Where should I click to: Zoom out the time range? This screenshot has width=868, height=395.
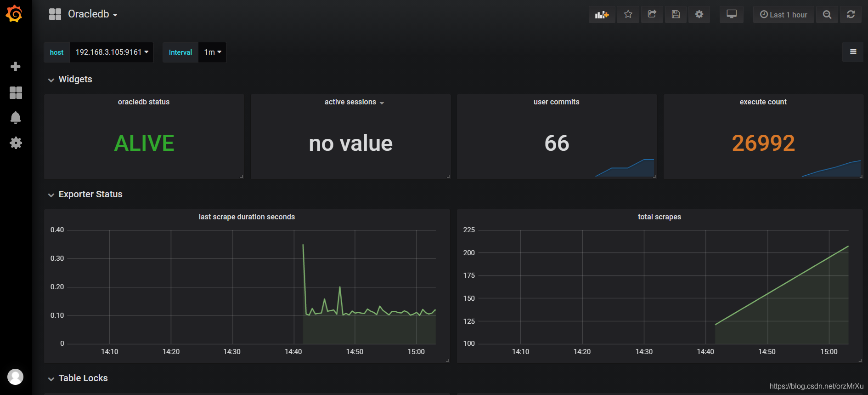point(827,15)
